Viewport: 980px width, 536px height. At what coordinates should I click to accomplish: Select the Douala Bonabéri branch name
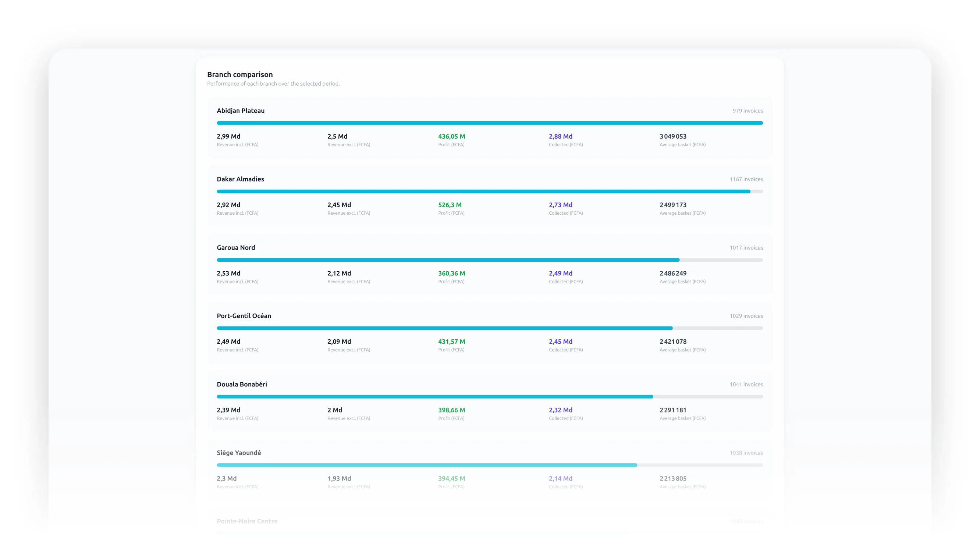coord(242,384)
